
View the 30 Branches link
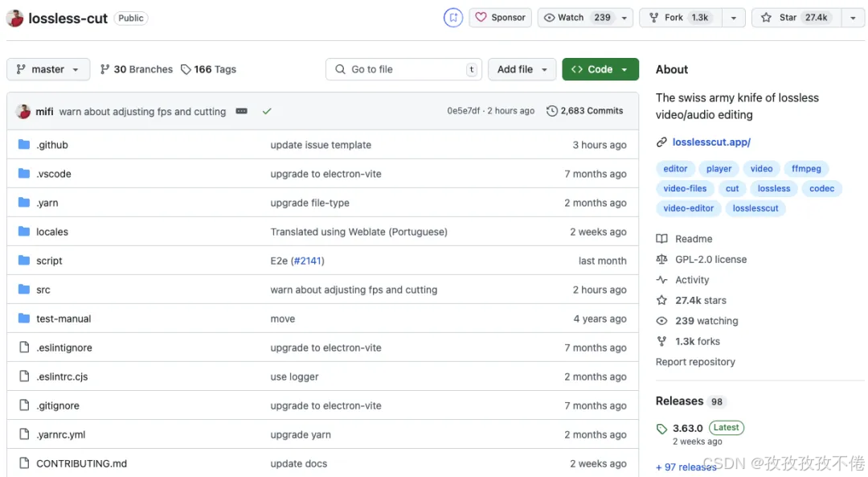pos(136,69)
